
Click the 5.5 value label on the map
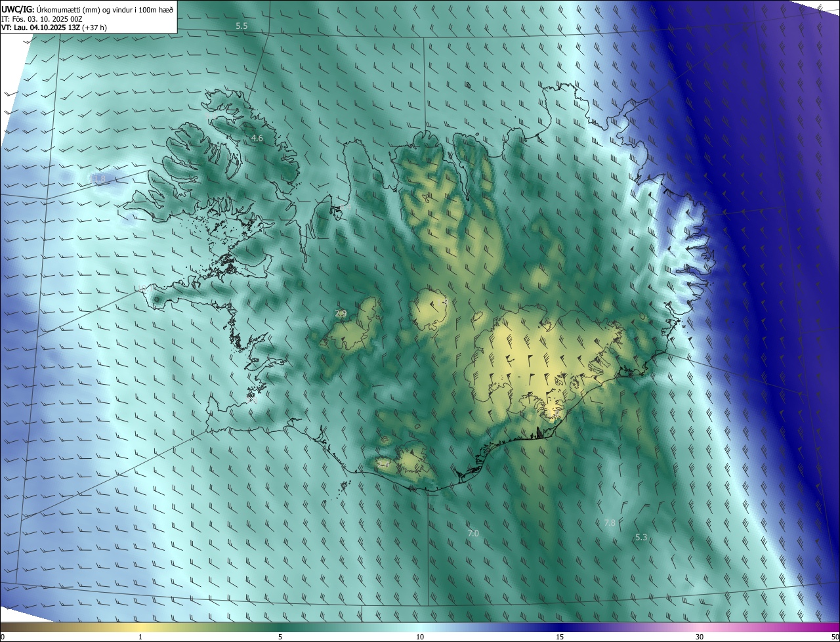[x=241, y=26]
